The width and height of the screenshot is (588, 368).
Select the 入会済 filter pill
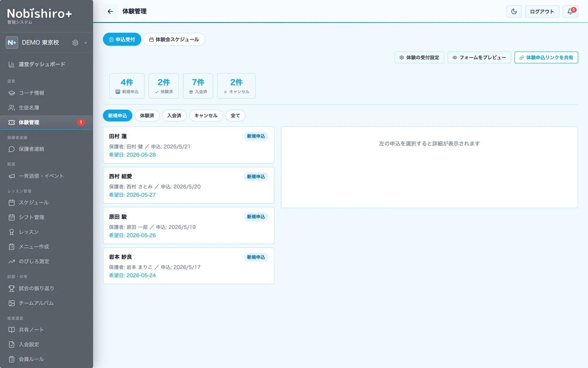[174, 116]
